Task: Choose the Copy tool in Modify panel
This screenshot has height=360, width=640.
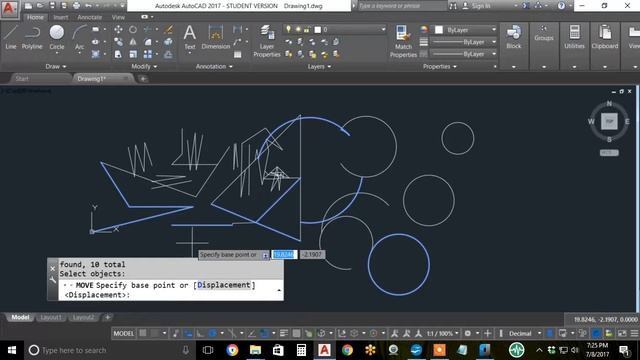Action: point(118,42)
